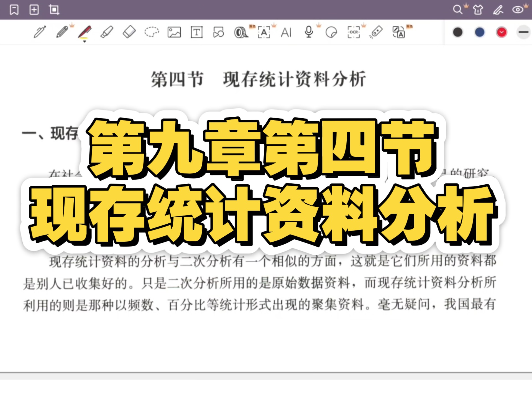Select the fountain pen tool

pyautogui.click(x=40, y=32)
